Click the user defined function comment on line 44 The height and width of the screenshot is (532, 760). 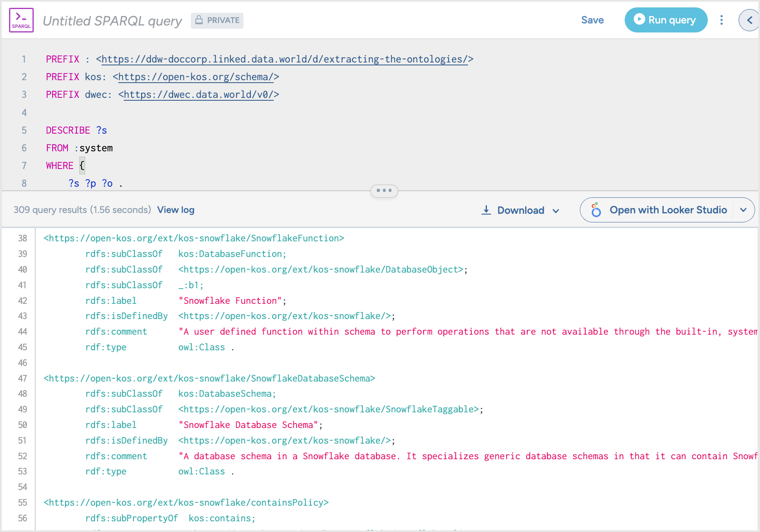pyautogui.click(x=468, y=332)
